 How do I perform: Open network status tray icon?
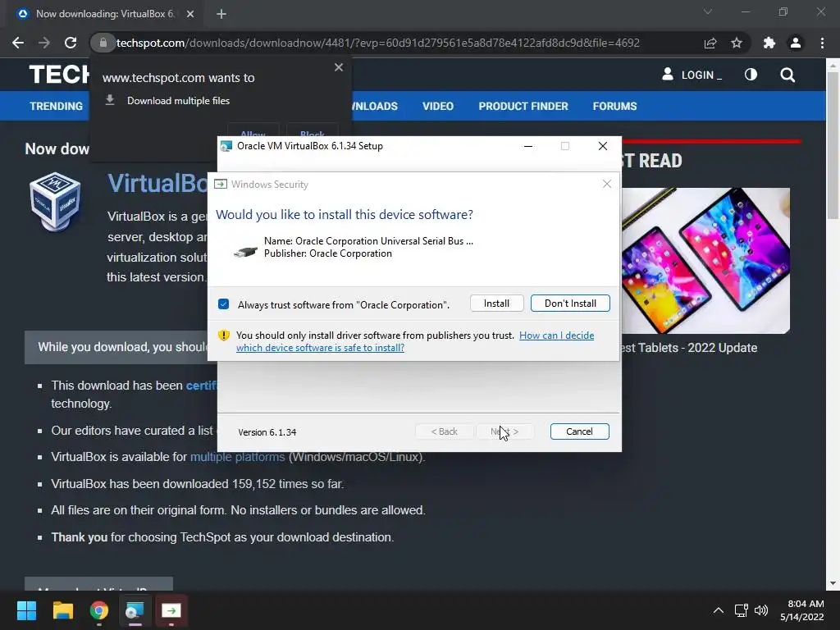[742, 610]
